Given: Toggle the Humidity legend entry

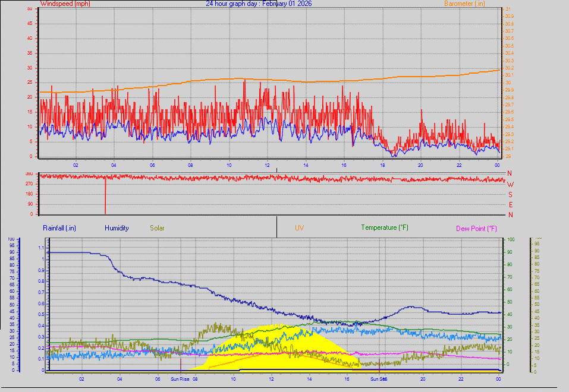Looking at the screenshot, I should click(117, 227).
